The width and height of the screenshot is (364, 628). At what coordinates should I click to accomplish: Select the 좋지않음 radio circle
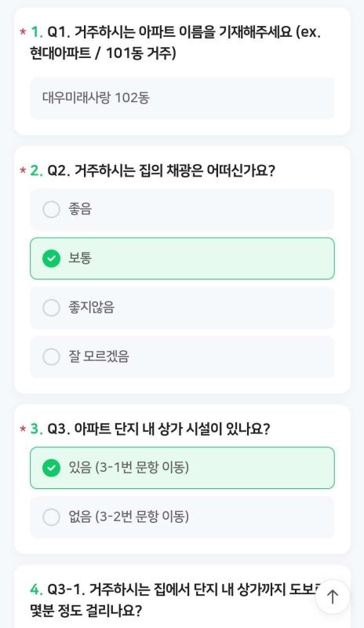coord(51,308)
